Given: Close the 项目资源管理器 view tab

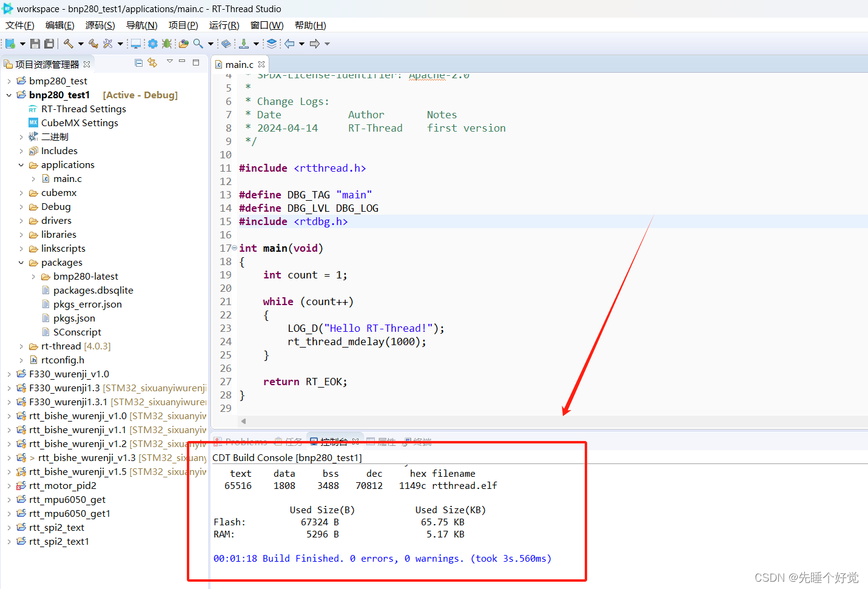Looking at the screenshot, I should 87,64.
